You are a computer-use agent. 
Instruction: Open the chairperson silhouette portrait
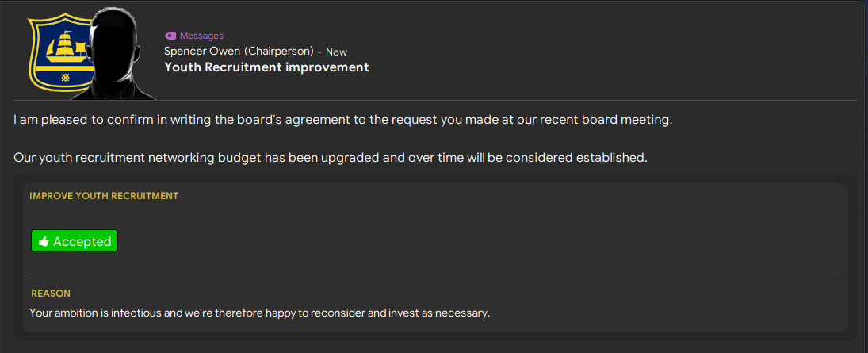(x=114, y=54)
